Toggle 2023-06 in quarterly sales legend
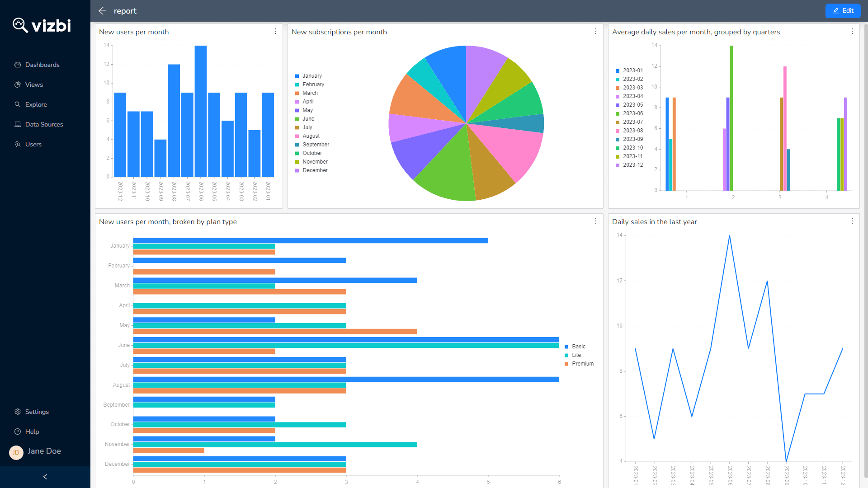Screen dimensions: 868x488 pyautogui.click(x=629, y=113)
